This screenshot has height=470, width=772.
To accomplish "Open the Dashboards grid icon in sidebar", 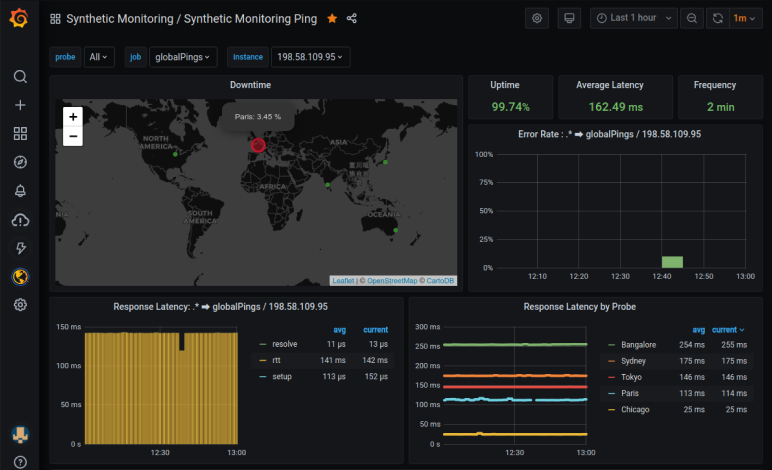I will [20, 134].
